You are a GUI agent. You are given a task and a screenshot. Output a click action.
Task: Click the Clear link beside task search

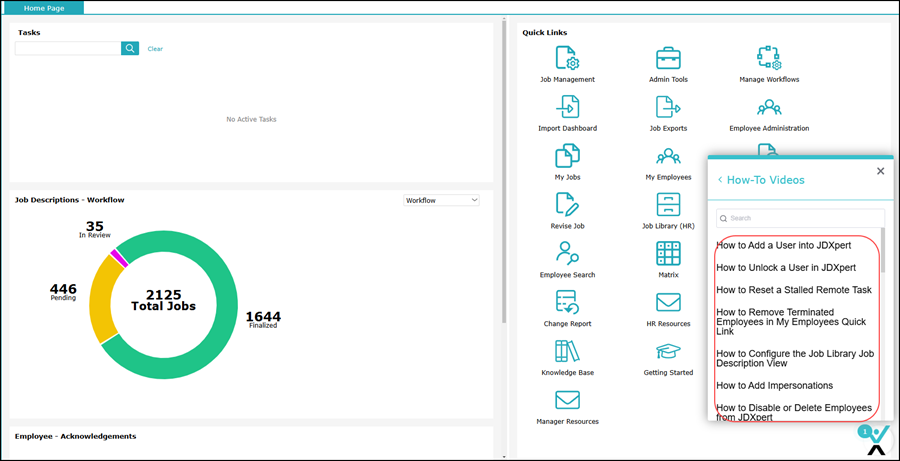click(x=155, y=49)
